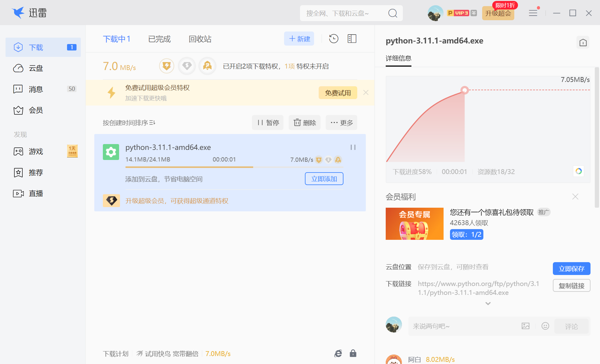600x364 pixels.
Task: Click 暂停 toolbar button
Action: [x=268, y=123]
